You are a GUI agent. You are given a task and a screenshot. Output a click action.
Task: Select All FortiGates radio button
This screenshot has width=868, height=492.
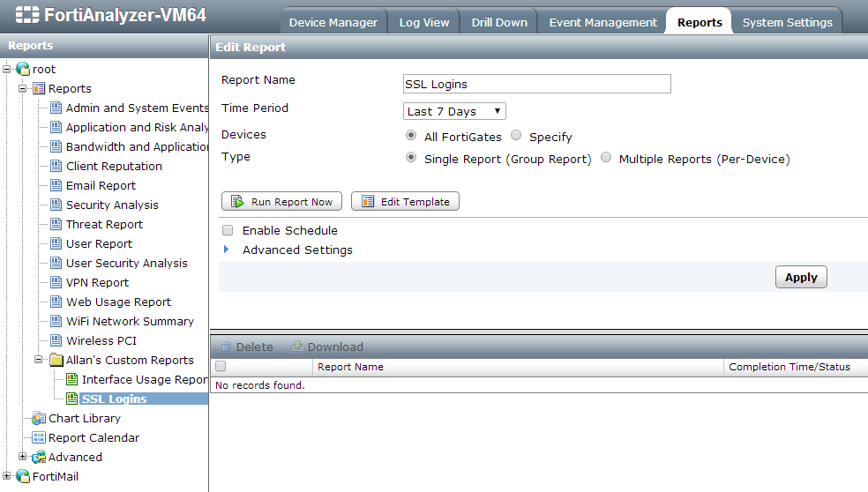pos(411,136)
